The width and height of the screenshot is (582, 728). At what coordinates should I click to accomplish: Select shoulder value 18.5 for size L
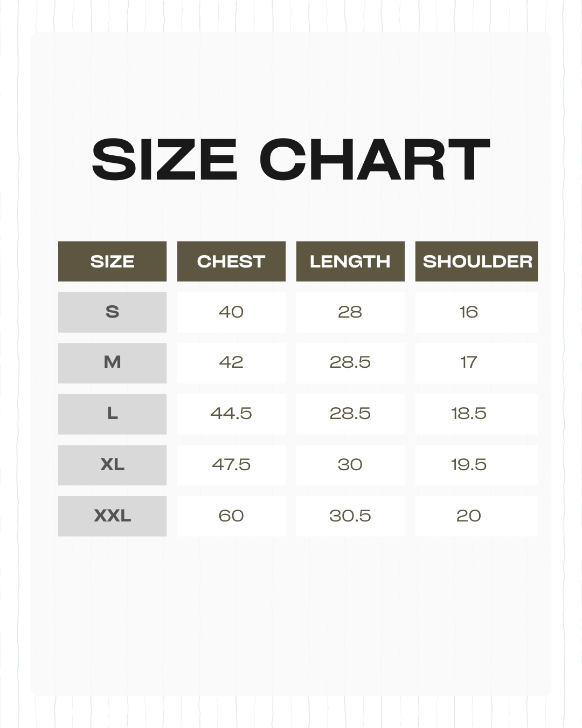click(469, 414)
